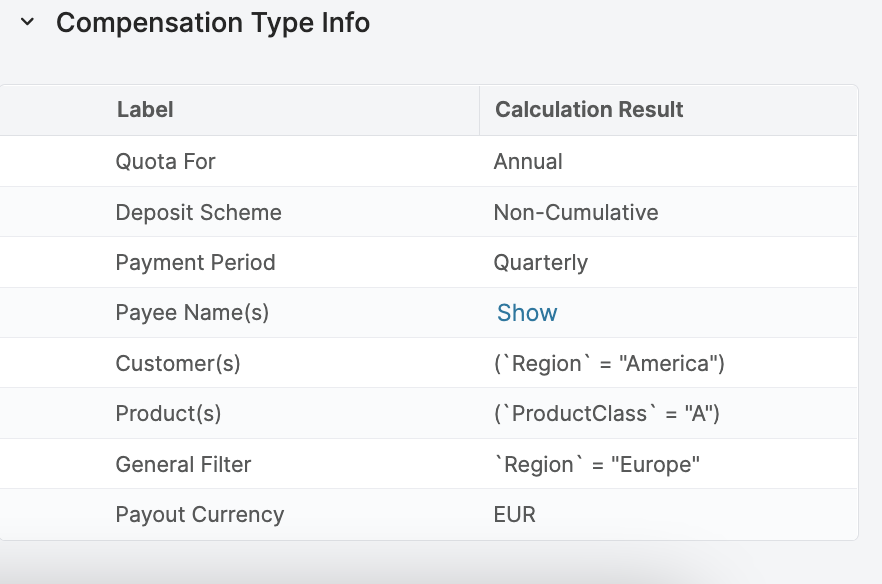Screen dimensions: 882x584
Task: Select the Payout Currency row label
Action: (200, 515)
